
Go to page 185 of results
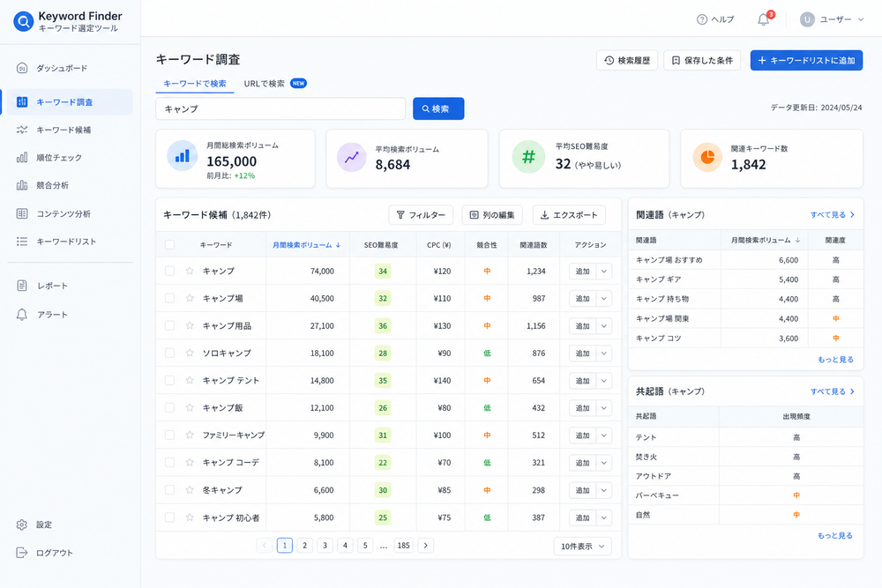tap(403, 546)
